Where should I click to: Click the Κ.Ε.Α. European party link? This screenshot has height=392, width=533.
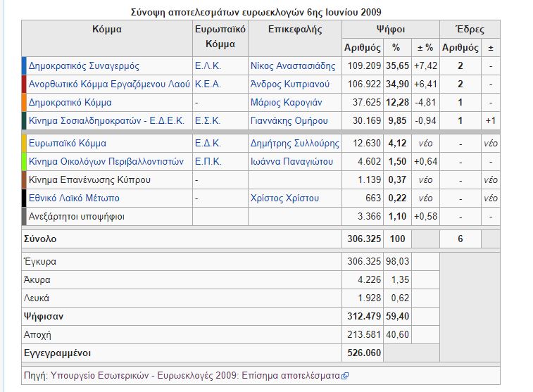(208, 84)
